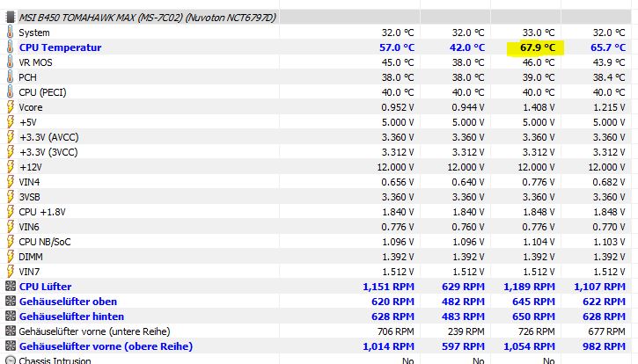
Task: Click the thermometer icon next to System
Action: pos(11,33)
